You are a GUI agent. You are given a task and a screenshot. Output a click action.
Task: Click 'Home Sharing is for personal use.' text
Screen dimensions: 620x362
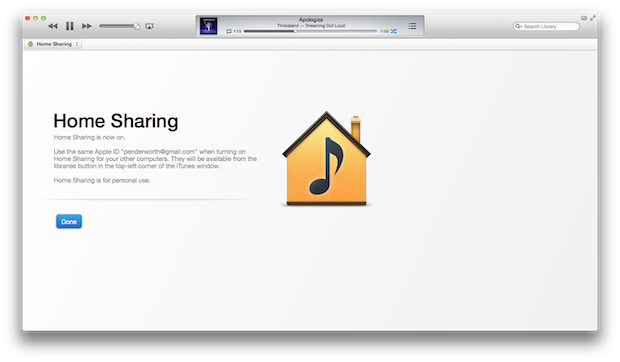click(102, 181)
